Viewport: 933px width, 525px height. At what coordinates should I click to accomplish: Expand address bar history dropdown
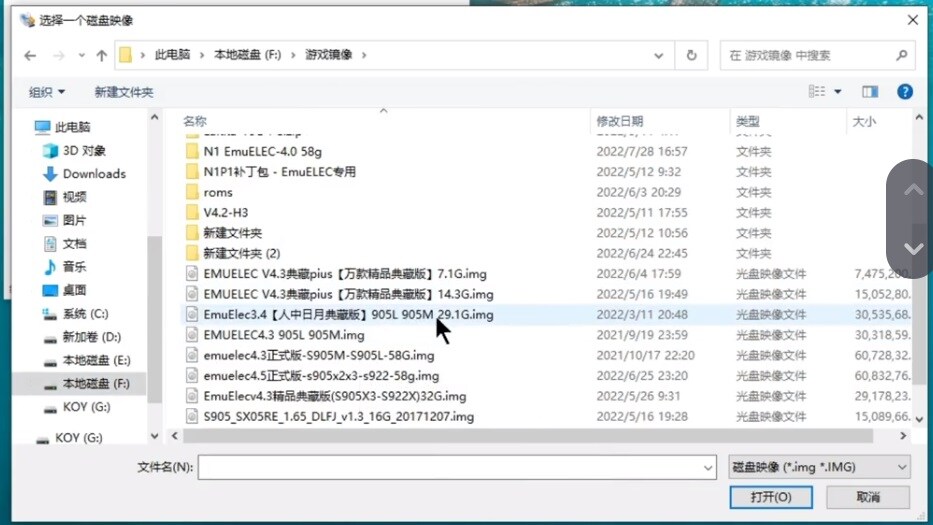658,55
